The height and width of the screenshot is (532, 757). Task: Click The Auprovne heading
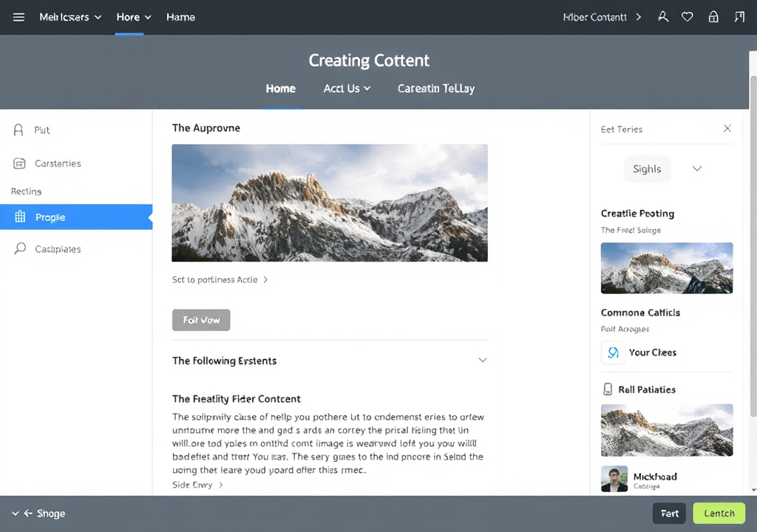point(206,128)
